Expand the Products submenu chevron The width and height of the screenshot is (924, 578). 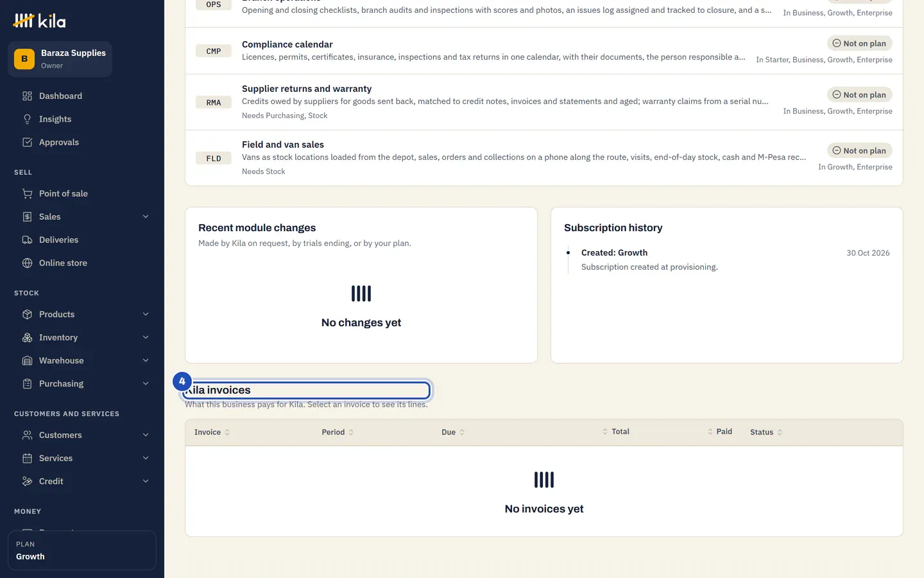(146, 314)
